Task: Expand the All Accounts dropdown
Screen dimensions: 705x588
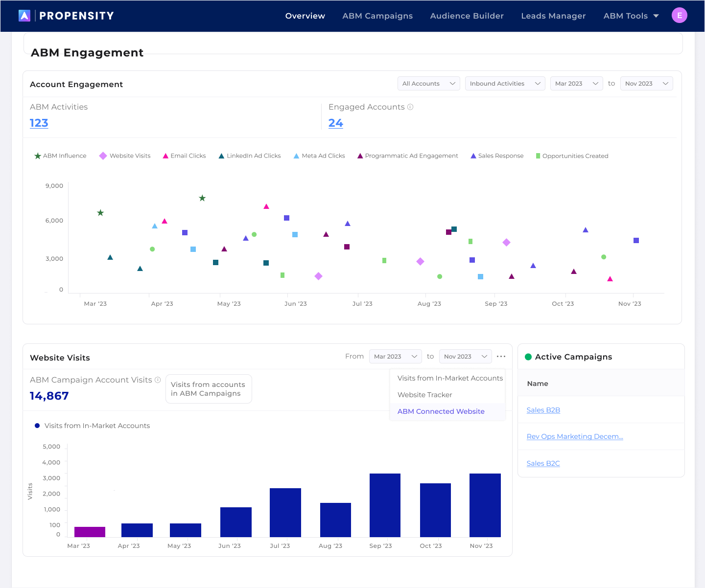Action: point(429,84)
